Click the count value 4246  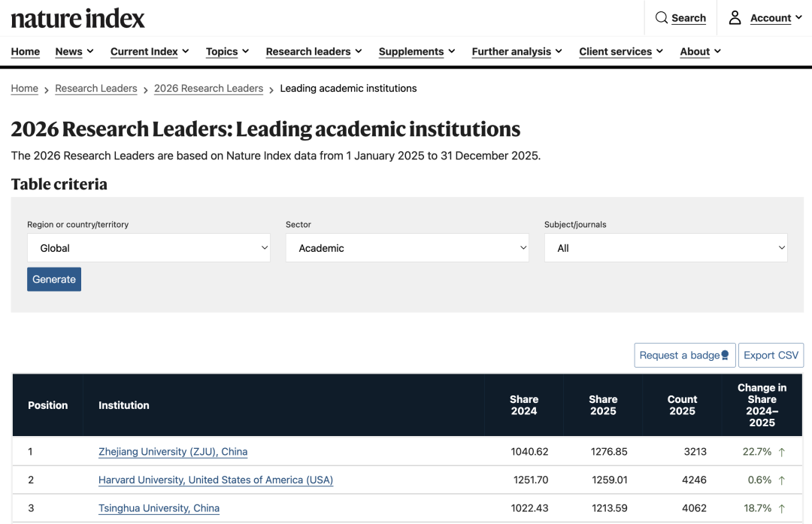click(694, 480)
